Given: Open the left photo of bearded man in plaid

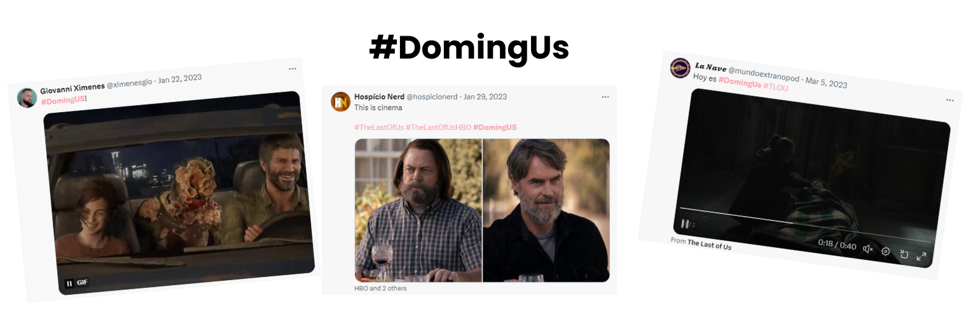Looking at the screenshot, I should click(418, 210).
